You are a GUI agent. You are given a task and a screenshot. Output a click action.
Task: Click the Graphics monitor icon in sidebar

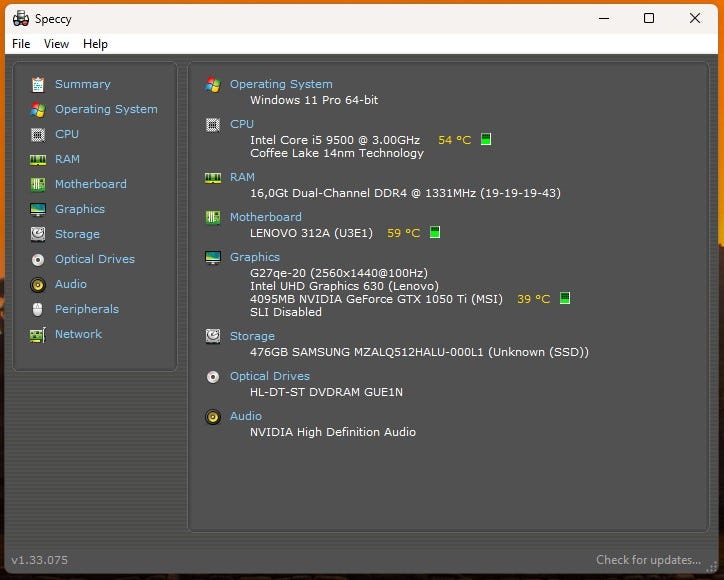click(38, 209)
